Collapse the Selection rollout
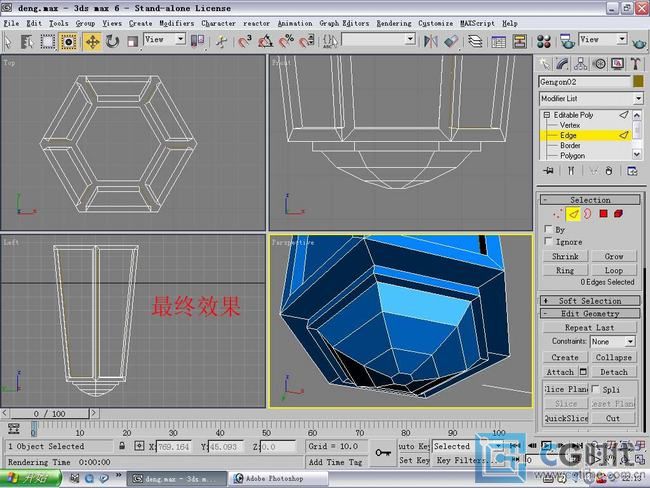Image resolution: width=650 pixels, height=488 pixels. (590, 200)
